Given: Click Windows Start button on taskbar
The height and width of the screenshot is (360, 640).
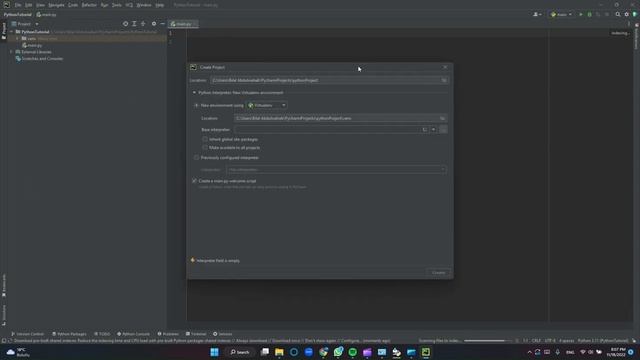Looking at the screenshot, I should pyautogui.click(x=214, y=352).
